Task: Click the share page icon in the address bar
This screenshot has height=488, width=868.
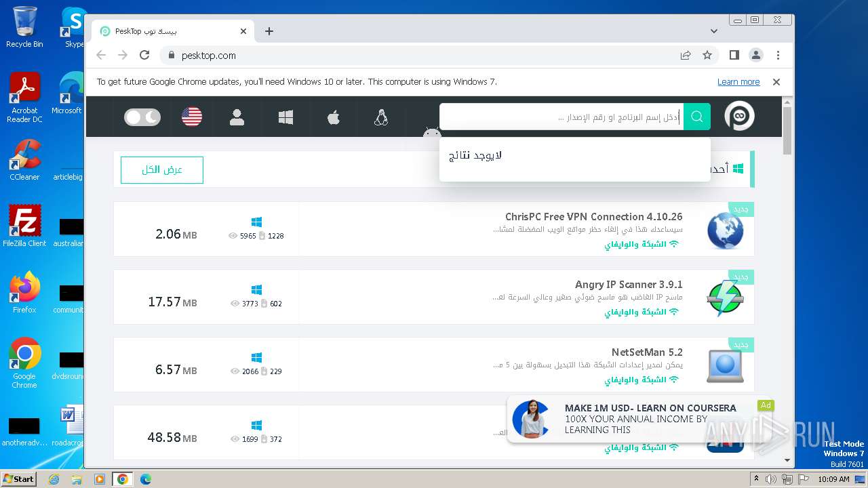Action: (686, 56)
